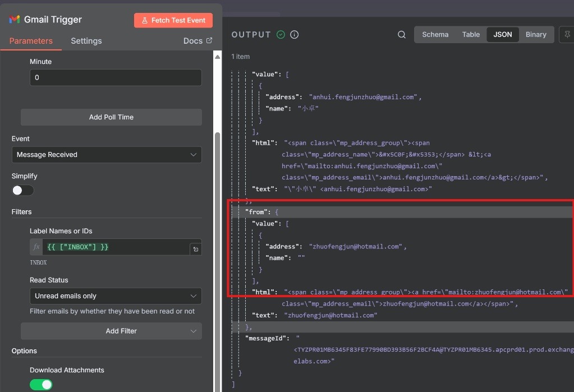574x392 pixels.
Task: Click the scroll up arrow in parameters panel
Action: 218,57
